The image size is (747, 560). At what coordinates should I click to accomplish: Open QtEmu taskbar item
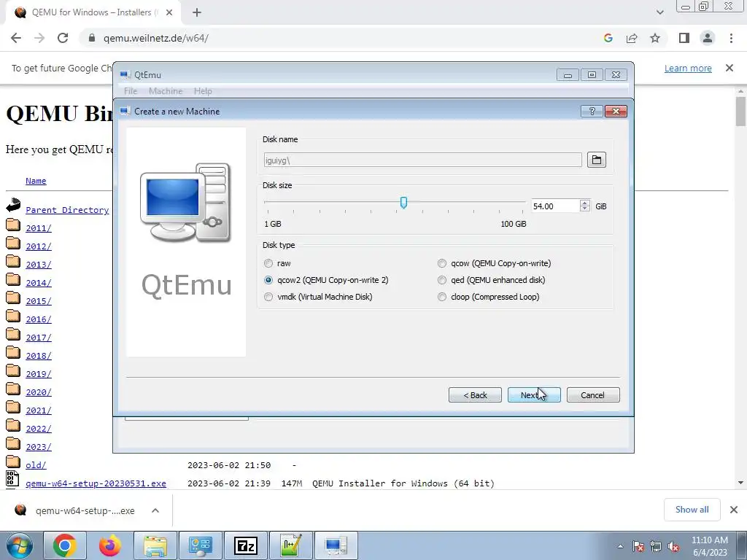[x=336, y=545]
